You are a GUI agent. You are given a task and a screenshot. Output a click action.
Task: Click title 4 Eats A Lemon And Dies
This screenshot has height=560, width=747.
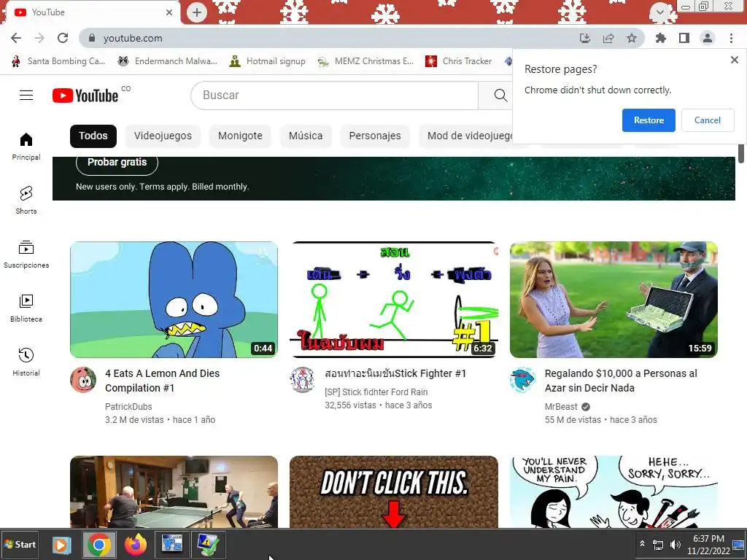(x=162, y=381)
